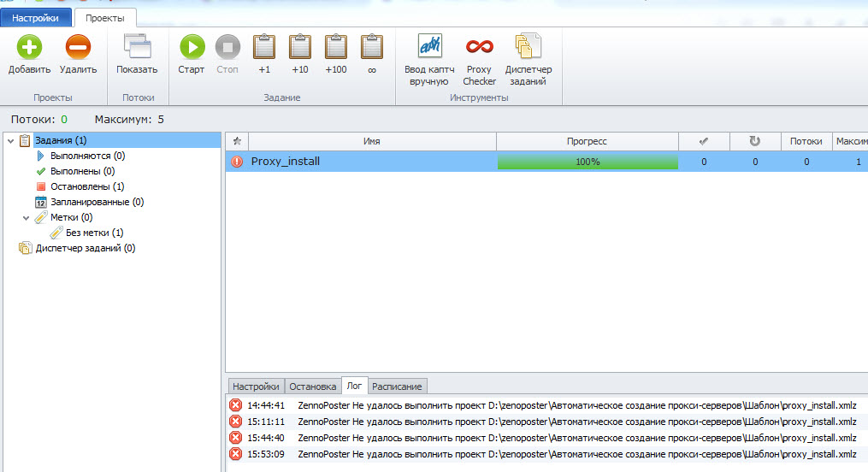
Task: Click the error icon on Proxy_install row
Action: pos(237,162)
